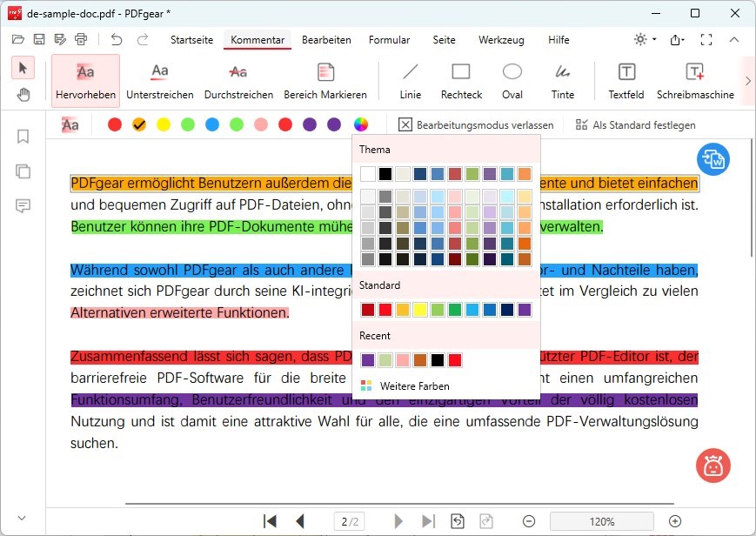This screenshot has width=756, height=536.
Task: Open the multicolor palette picker
Action: (x=361, y=124)
